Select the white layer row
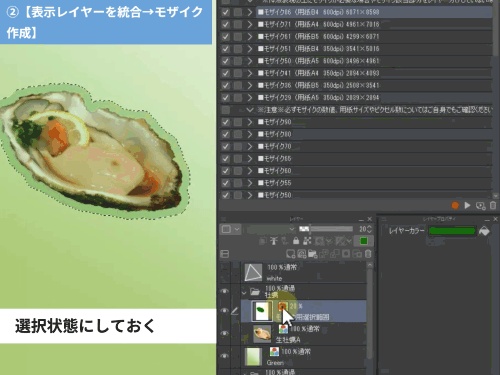Image resolution: width=500 pixels, height=375 pixels. [x=303, y=273]
